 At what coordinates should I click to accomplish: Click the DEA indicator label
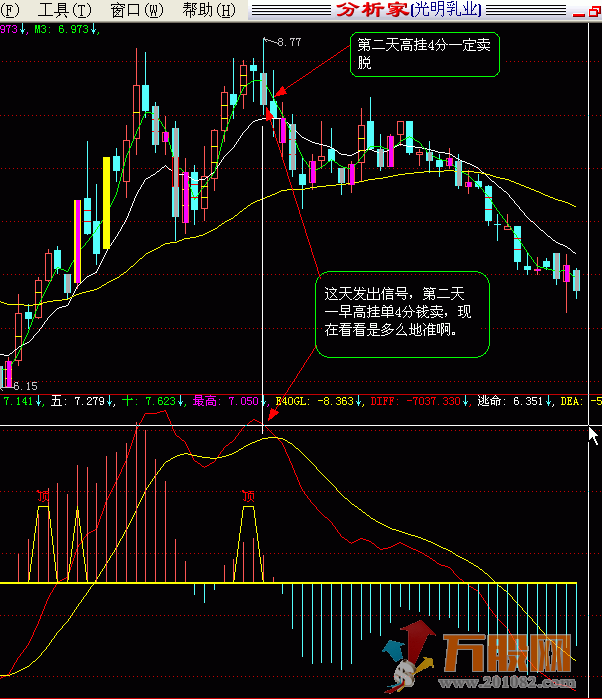coord(571,401)
